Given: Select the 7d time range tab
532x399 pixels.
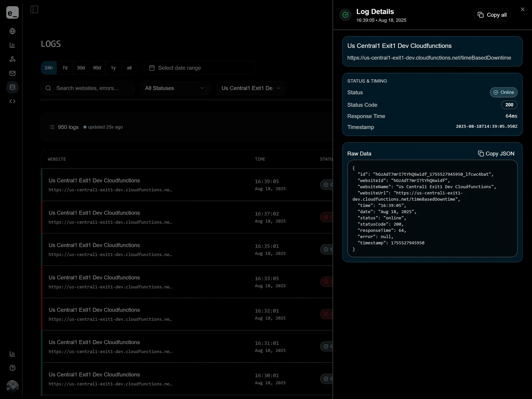Looking at the screenshot, I should pyautogui.click(x=65, y=68).
